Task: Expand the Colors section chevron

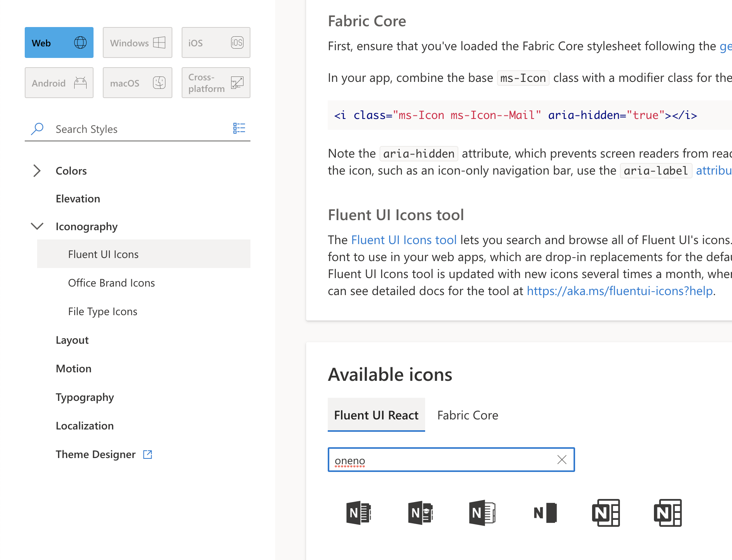Action: [x=37, y=171]
